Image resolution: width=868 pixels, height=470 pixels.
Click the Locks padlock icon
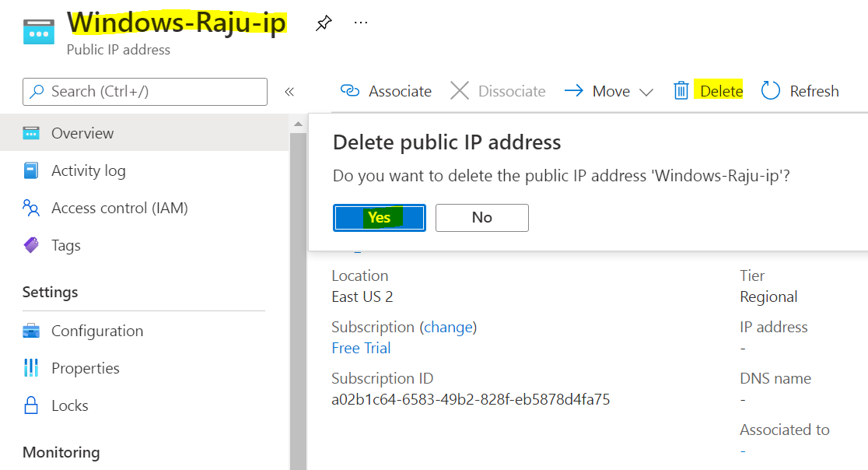click(31, 405)
